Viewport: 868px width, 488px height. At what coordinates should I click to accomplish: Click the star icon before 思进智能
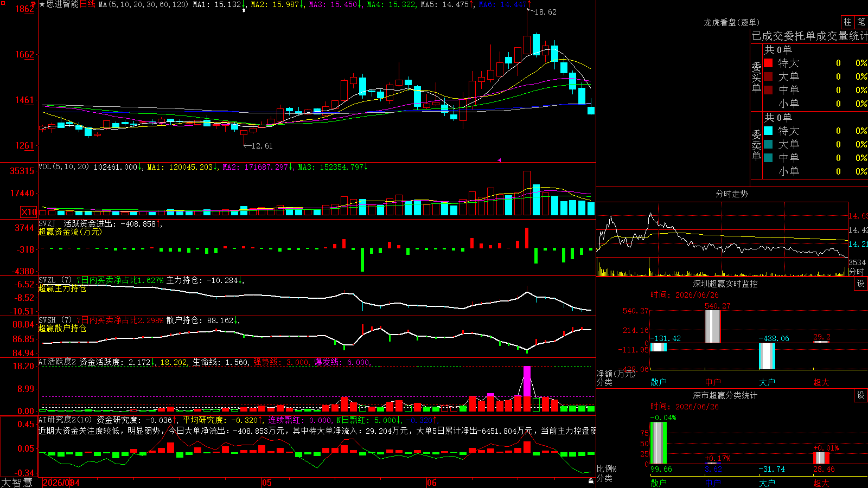click(42, 4)
